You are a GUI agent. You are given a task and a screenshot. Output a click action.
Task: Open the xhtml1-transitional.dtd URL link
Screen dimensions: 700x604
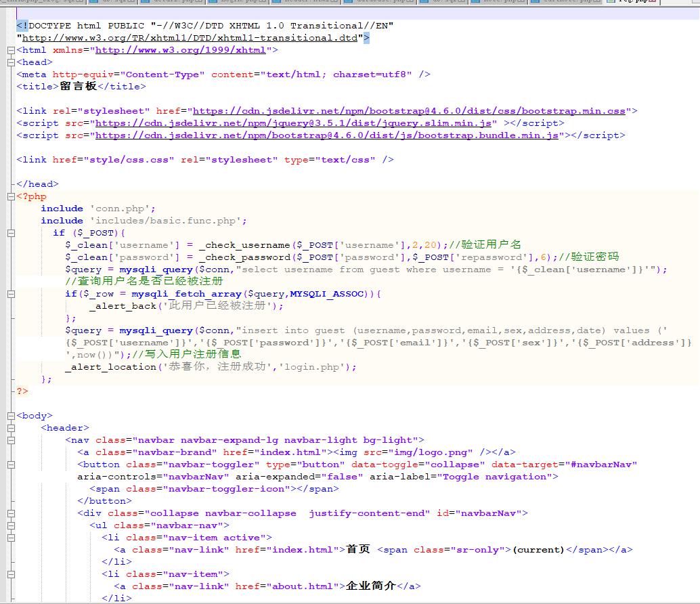(x=190, y=38)
